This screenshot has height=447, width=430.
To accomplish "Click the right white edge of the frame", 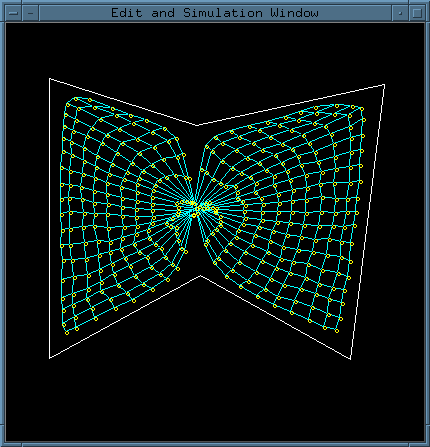I will (x=367, y=222).
